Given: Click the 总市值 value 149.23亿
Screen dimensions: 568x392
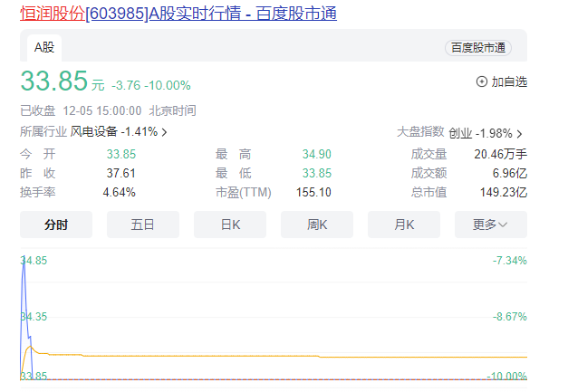Looking at the screenshot, I should click(504, 192).
